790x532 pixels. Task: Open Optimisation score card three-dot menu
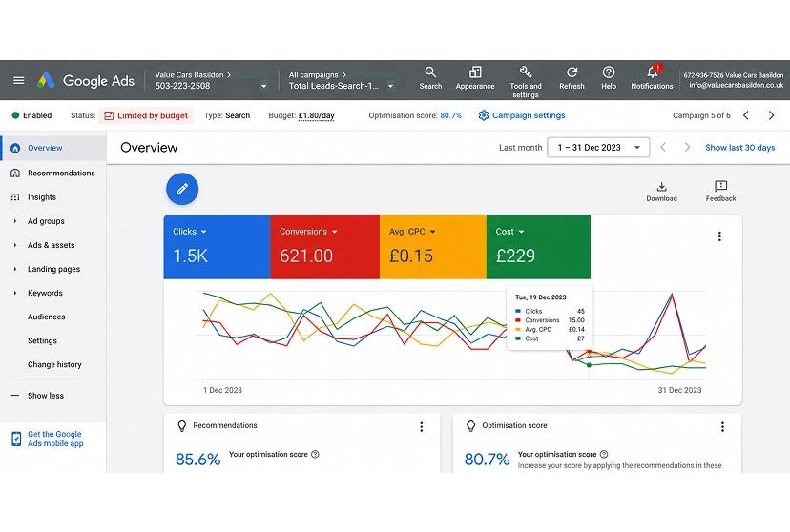(722, 427)
